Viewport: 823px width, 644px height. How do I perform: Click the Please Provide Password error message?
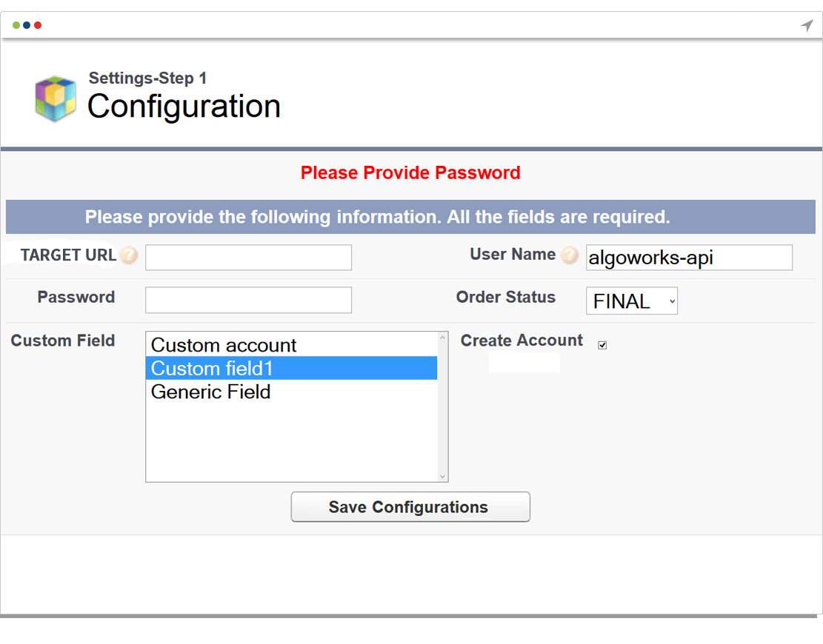tap(410, 172)
